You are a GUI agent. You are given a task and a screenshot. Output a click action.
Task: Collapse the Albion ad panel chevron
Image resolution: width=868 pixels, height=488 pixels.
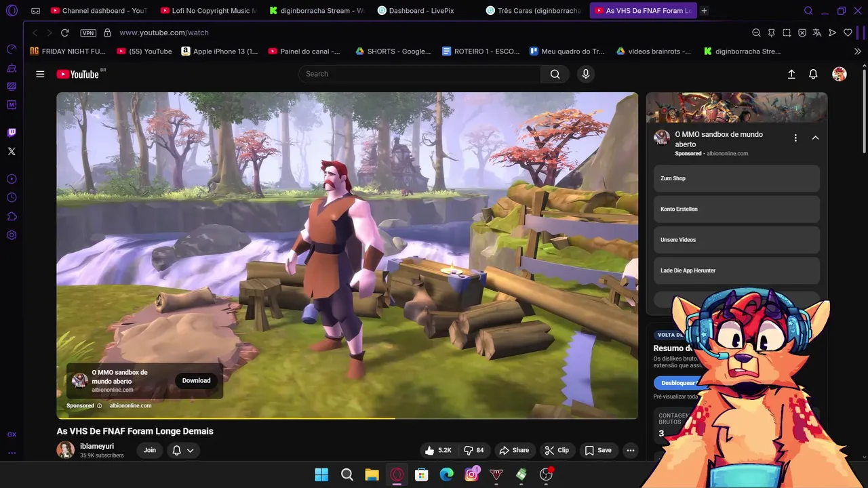coord(815,138)
